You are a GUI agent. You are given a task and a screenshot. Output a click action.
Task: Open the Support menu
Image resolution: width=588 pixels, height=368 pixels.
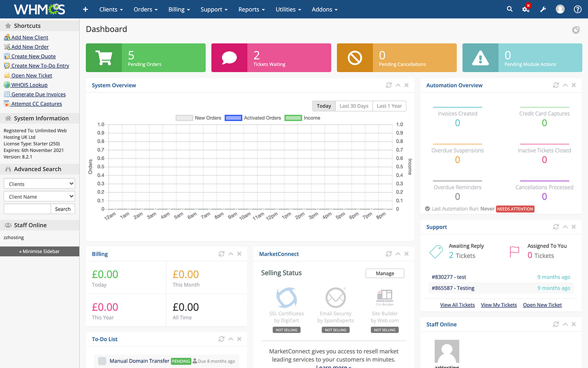(215, 9)
